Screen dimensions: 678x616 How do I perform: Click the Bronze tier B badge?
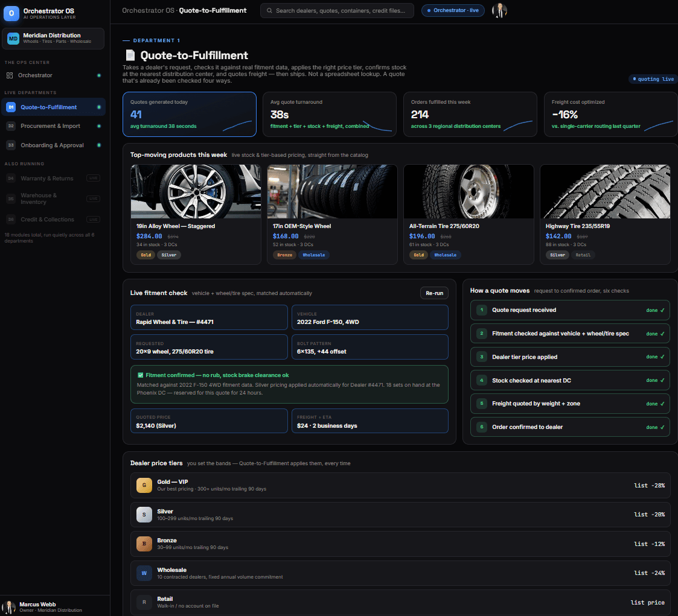pos(144,544)
